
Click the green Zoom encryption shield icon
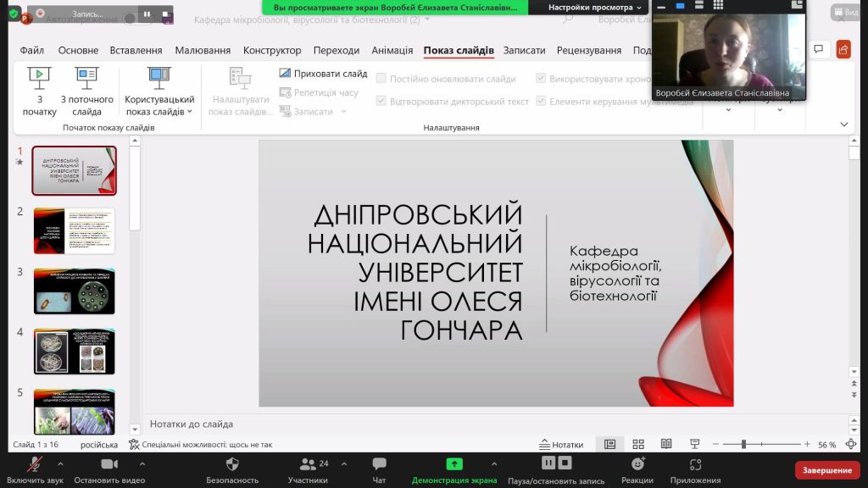point(14,13)
